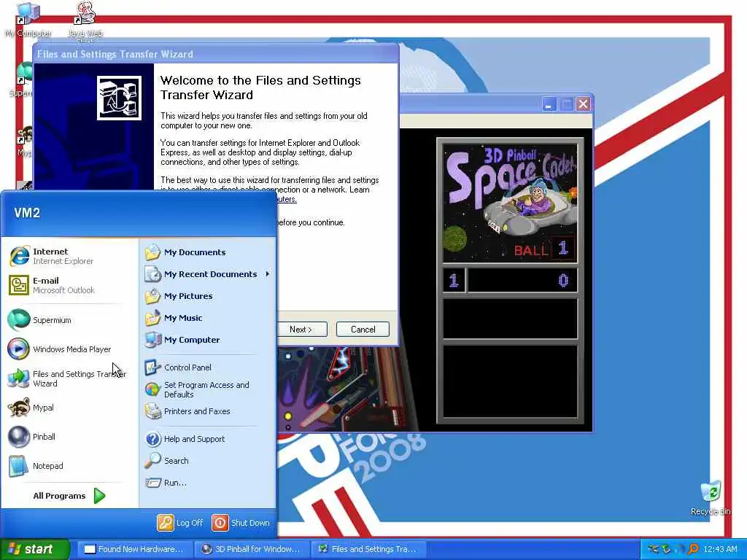Click the wizard's computer transfer logo image
Screen dimensions: 747x560
119,98
